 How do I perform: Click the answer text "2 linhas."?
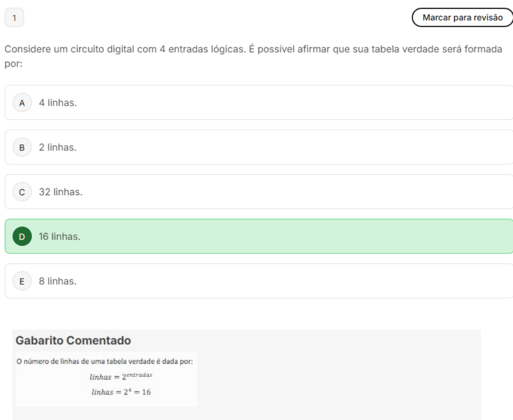coord(58,148)
